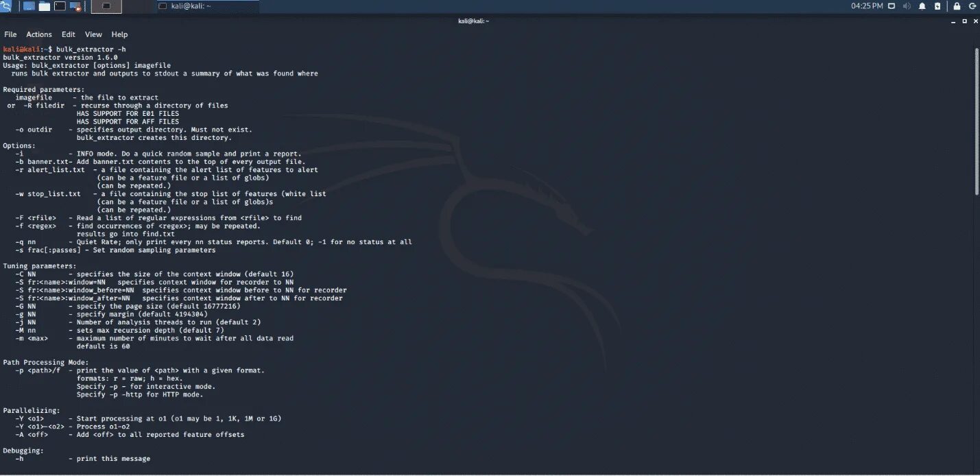
Task: Open the Help menu
Action: click(x=119, y=34)
